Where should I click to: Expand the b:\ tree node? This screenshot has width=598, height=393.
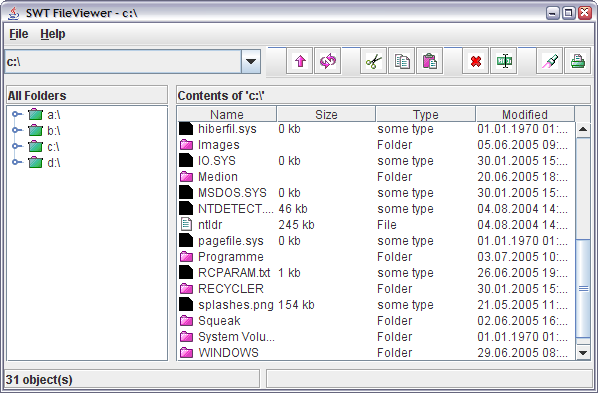pyautogui.click(x=16, y=130)
